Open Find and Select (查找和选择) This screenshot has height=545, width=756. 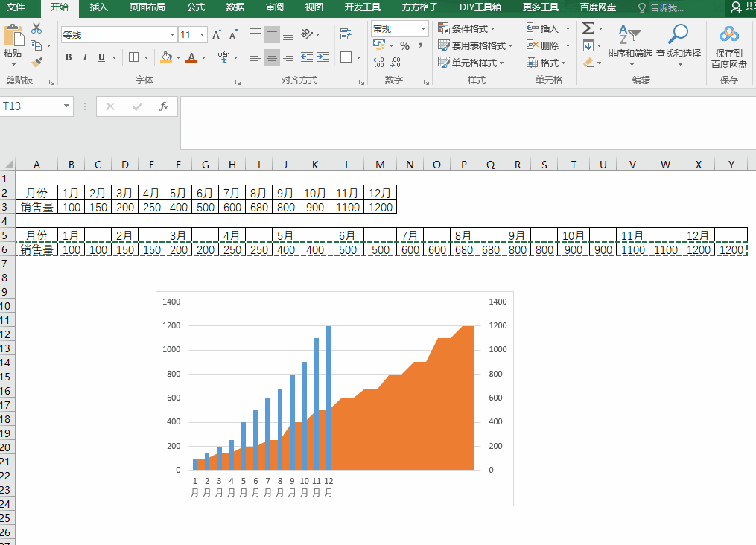(x=679, y=46)
